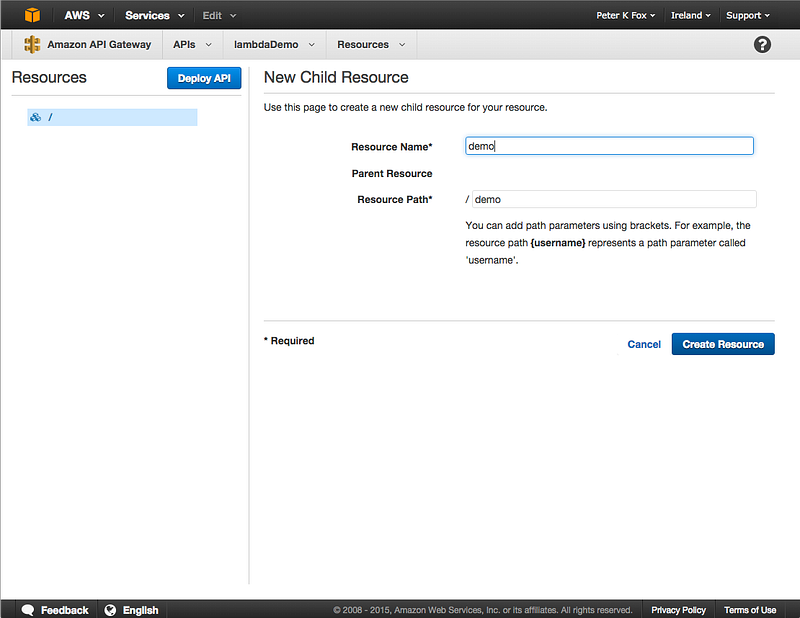
Task: Click the '* Required' note
Action: (289, 340)
